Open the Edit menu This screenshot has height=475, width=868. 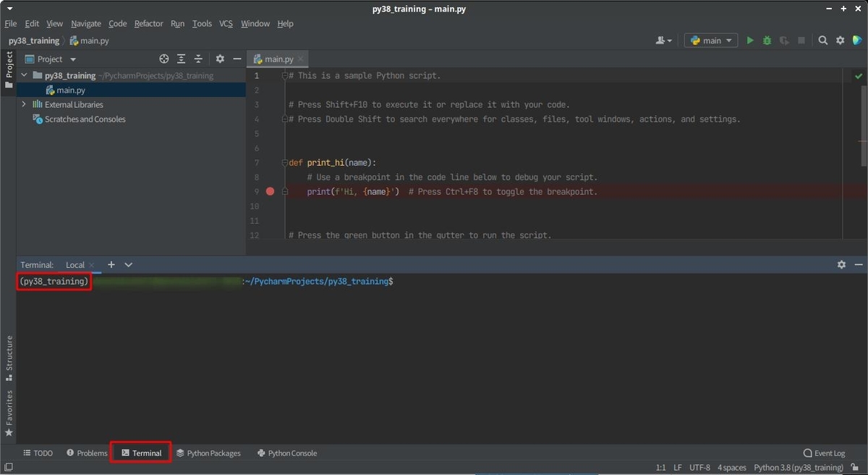click(32, 24)
